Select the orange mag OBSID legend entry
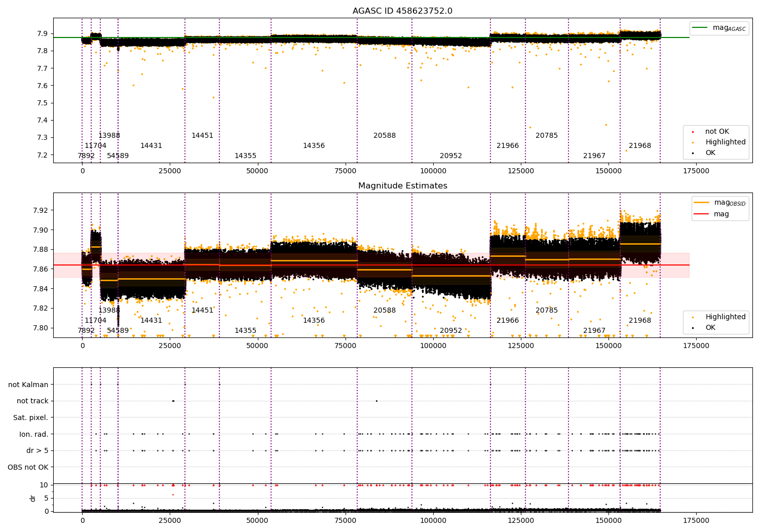 (x=720, y=203)
